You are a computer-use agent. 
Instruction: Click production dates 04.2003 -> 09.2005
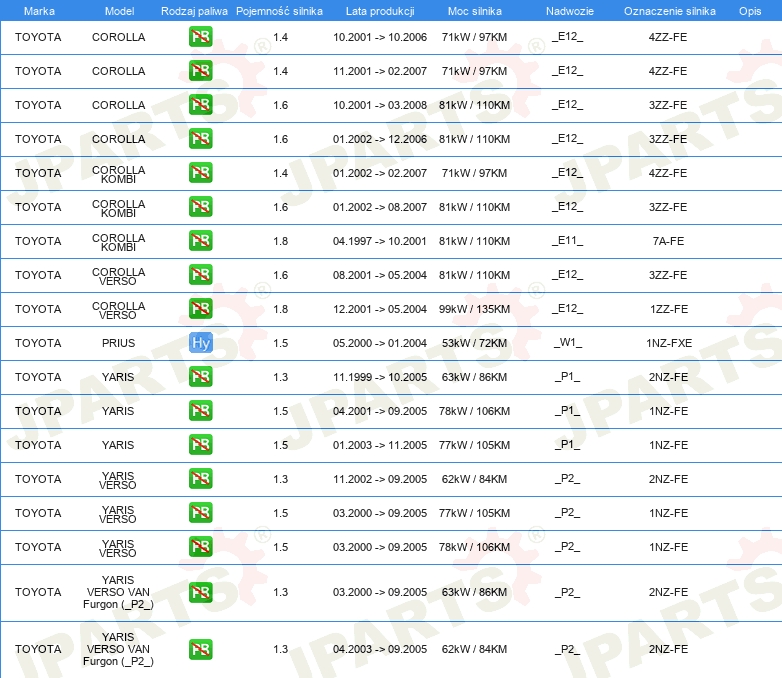(x=380, y=649)
